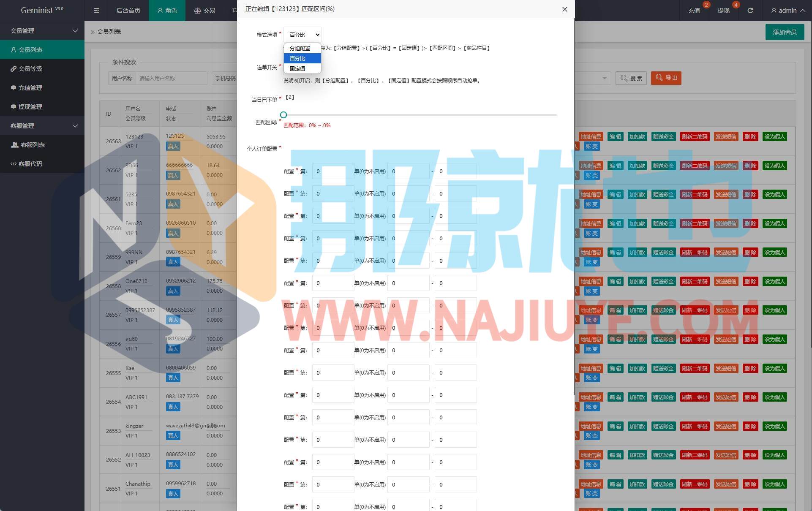The image size is (812, 511).
Task: Collapse the 会员管理 sidebar section
Action: (x=42, y=31)
